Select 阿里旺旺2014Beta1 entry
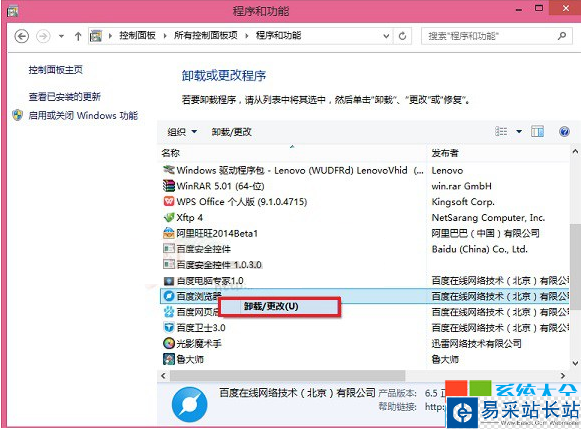This screenshot has width=581, height=429. (217, 233)
